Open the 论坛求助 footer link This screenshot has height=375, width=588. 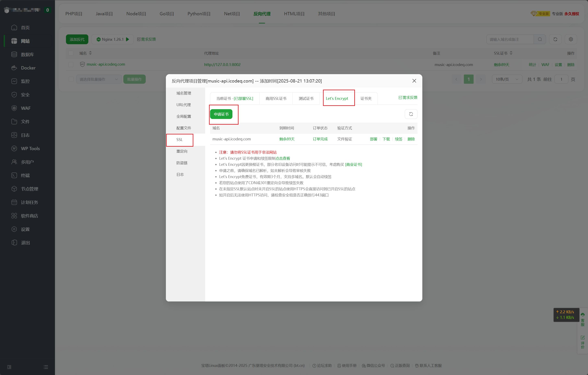point(322,365)
